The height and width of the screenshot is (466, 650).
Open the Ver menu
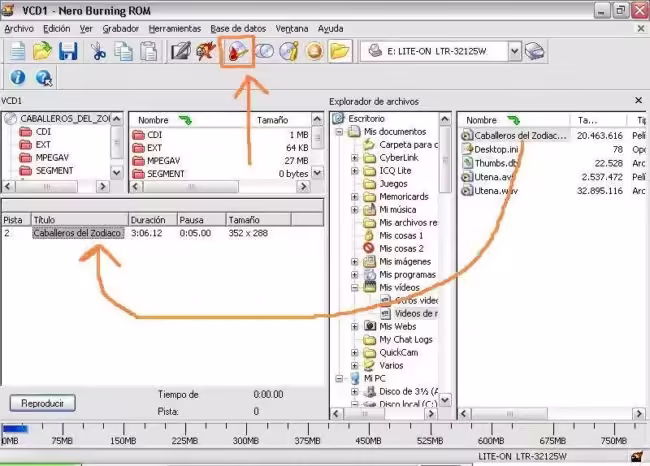coord(86,29)
